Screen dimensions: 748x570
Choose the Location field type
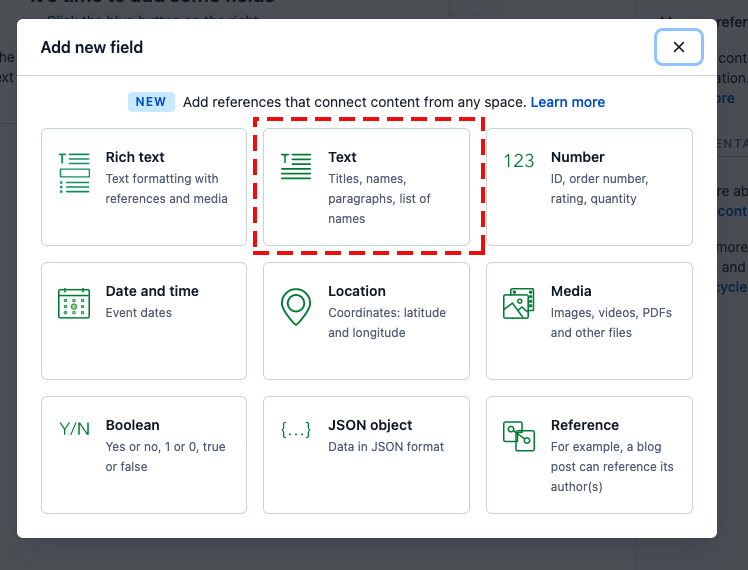tap(366, 321)
